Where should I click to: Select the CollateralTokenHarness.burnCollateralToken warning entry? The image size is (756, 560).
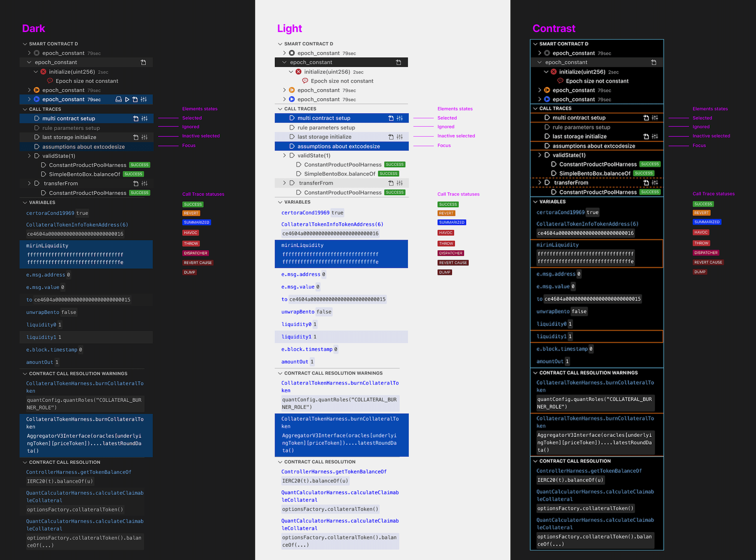[x=86, y=435]
